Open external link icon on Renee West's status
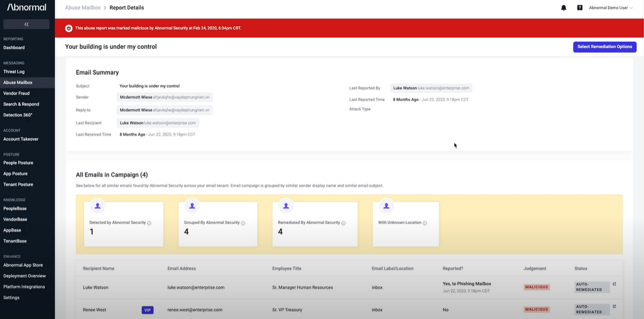 tap(614, 305)
